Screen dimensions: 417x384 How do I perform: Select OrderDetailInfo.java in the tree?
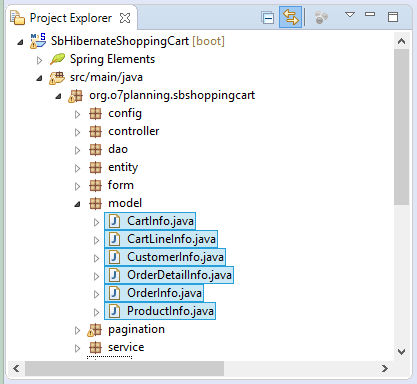click(x=169, y=275)
